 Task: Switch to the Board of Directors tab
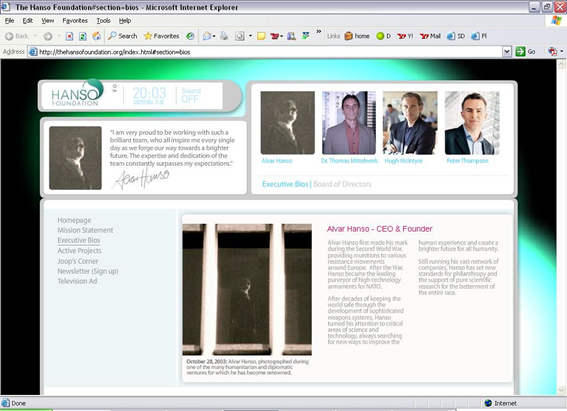click(x=342, y=184)
